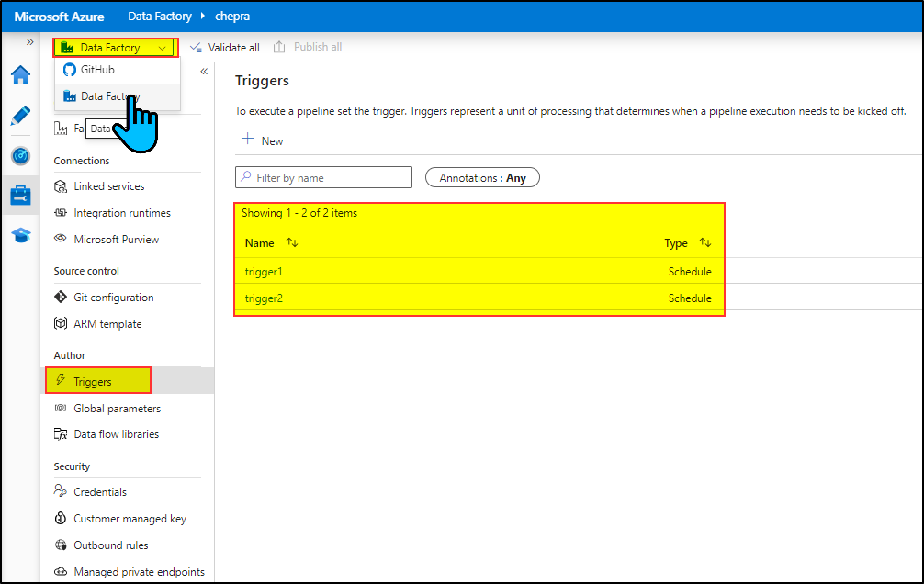Open Integration runtimes
The image size is (924, 584).
click(122, 213)
